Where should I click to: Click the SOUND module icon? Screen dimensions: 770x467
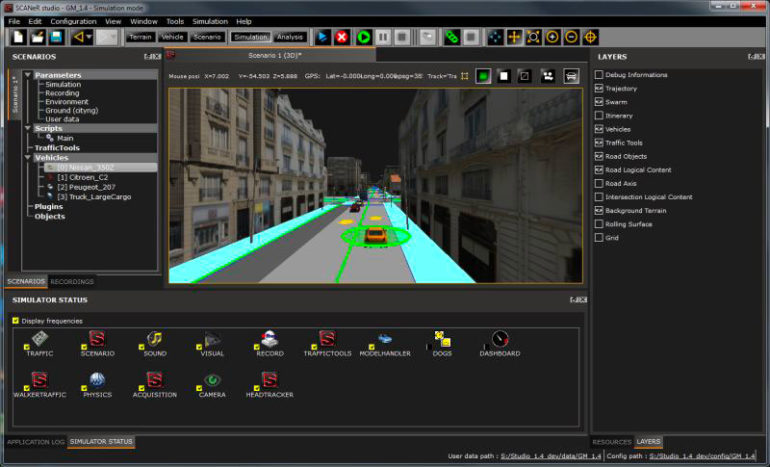click(x=154, y=339)
